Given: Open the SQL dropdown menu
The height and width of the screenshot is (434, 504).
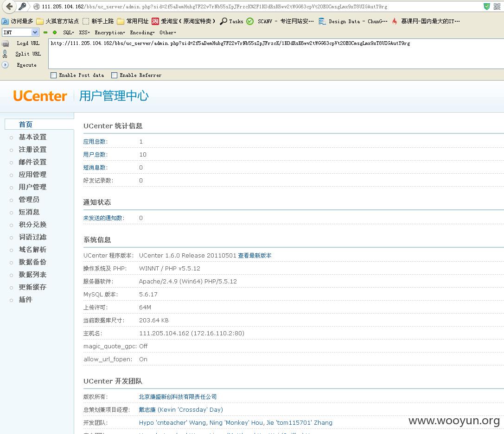Looking at the screenshot, I should point(69,32).
